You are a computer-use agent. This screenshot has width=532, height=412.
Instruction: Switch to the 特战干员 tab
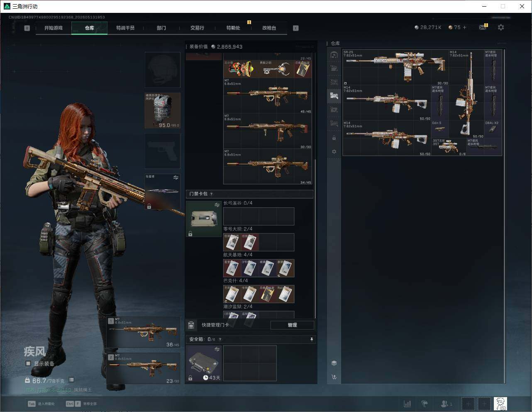tap(125, 28)
